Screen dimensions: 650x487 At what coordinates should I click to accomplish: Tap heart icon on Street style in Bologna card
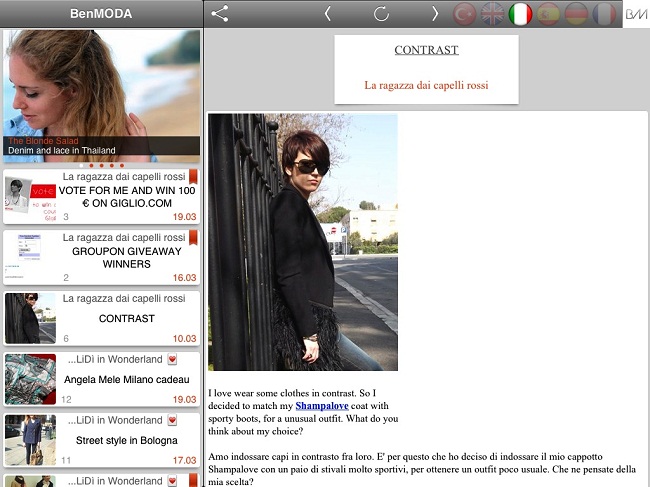point(172,420)
